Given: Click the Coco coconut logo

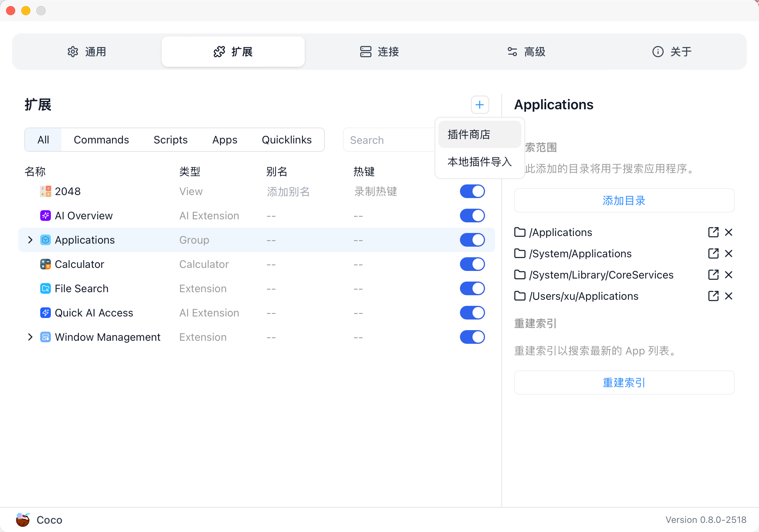Looking at the screenshot, I should click(x=23, y=519).
